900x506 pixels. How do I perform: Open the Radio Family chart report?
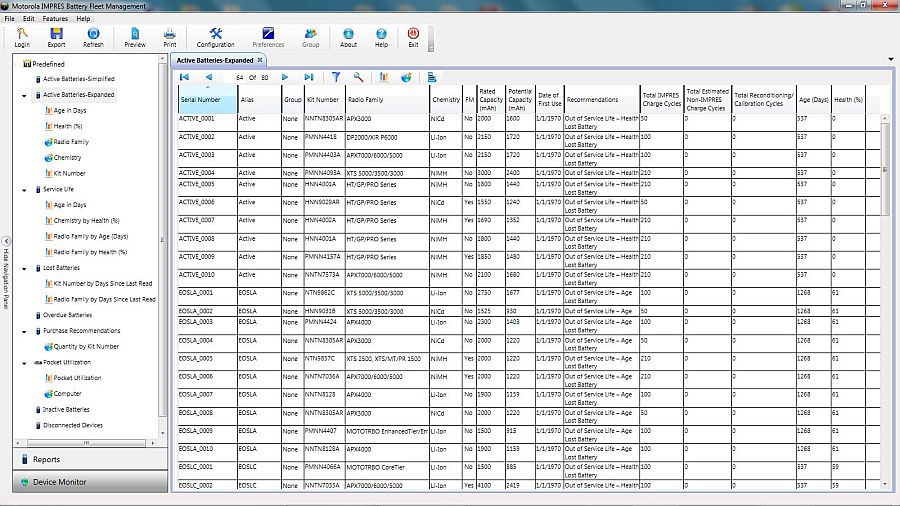coord(71,142)
